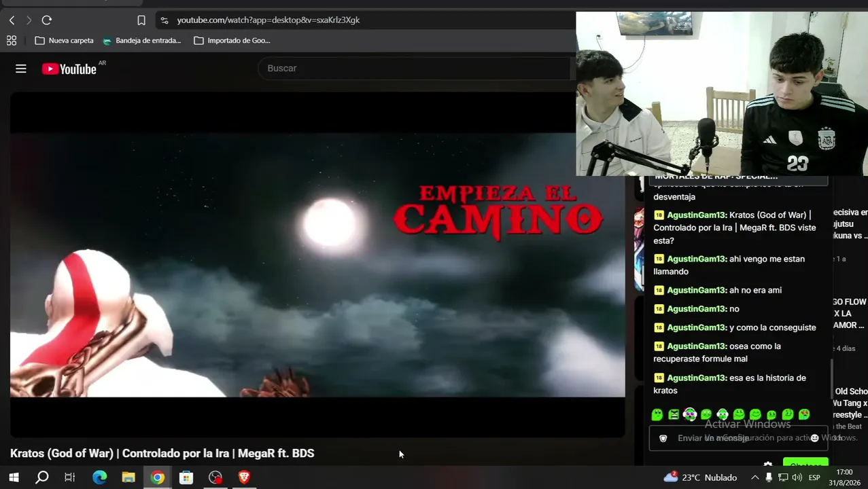
Task: Expand hidden system tray icons chevron
Action: pyautogui.click(x=754, y=477)
